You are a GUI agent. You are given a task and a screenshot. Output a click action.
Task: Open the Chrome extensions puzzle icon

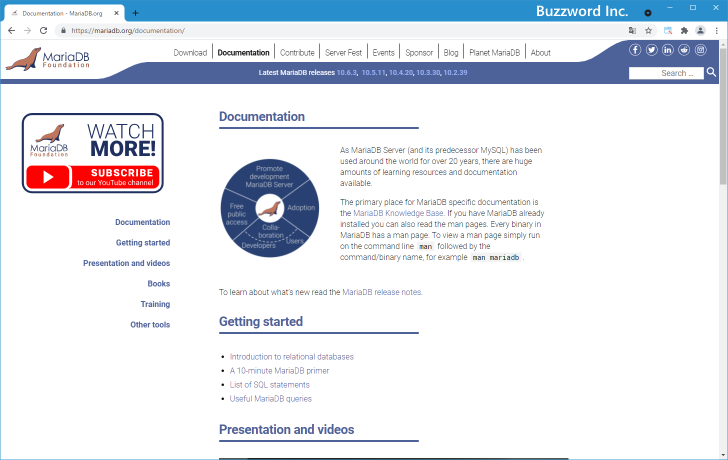[x=684, y=31]
